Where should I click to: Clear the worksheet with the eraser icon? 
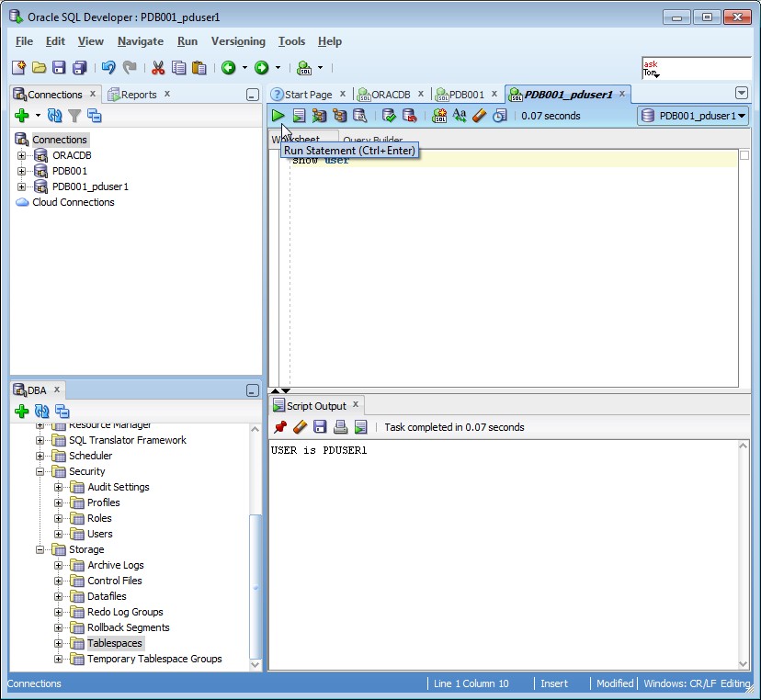point(479,115)
